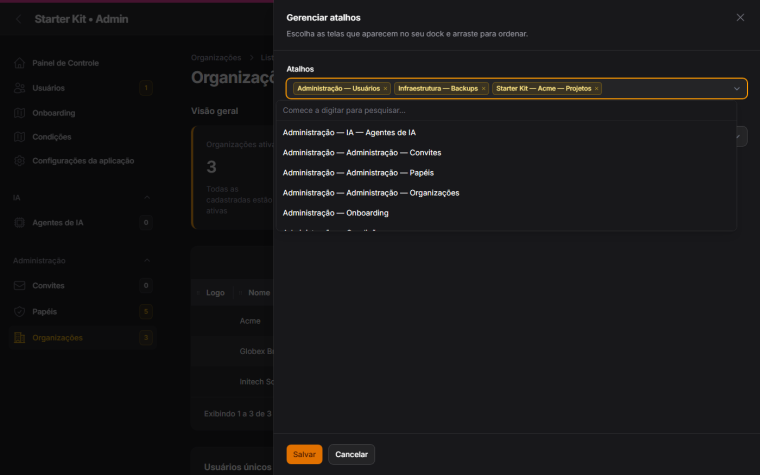Screen dimensions: 760x475
Task: Remove the Infraestrutura — Backups tag
Action: pos(483,89)
